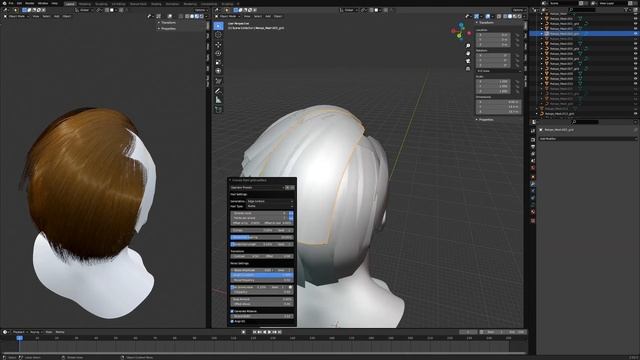The image size is (640, 360).
Task: Switch right viewport to solid shading
Action: tap(510, 16)
